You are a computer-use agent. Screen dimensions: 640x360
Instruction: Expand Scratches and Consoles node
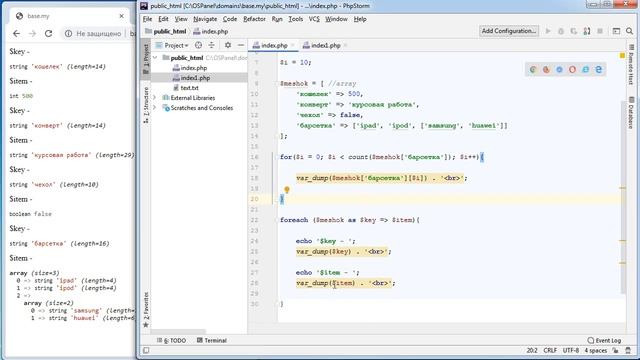(155, 108)
